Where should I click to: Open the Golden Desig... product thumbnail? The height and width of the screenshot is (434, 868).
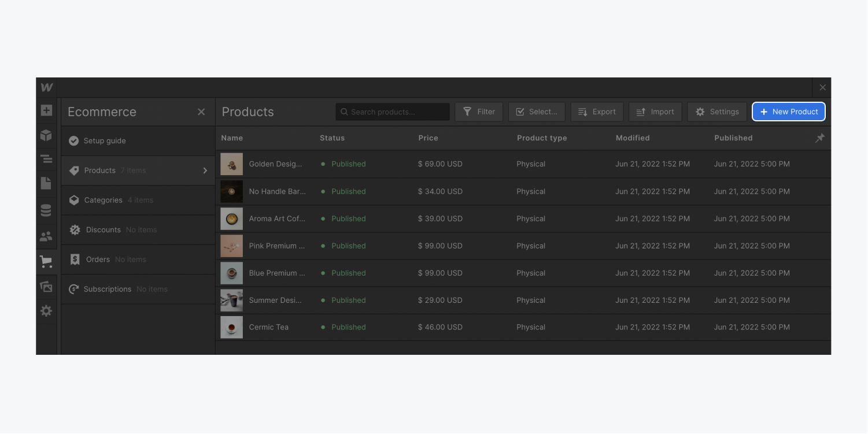pyautogui.click(x=231, y=164)
